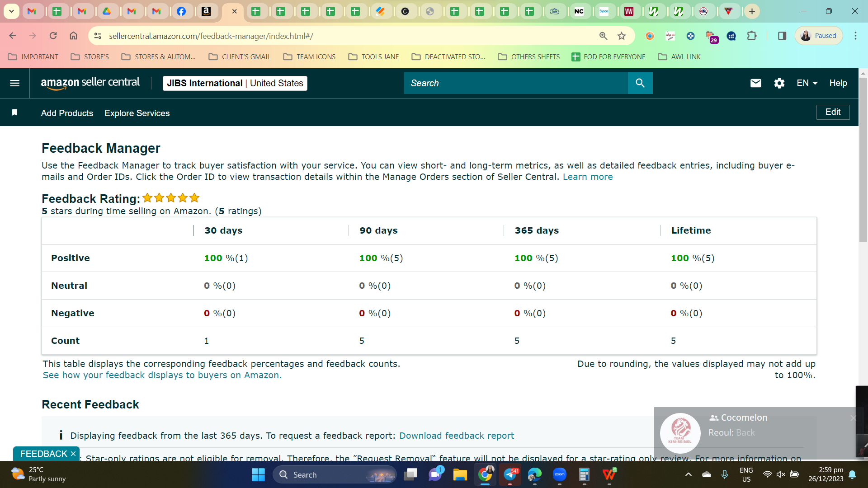Bookmark this page with the star icon

(x=622, y=36)
